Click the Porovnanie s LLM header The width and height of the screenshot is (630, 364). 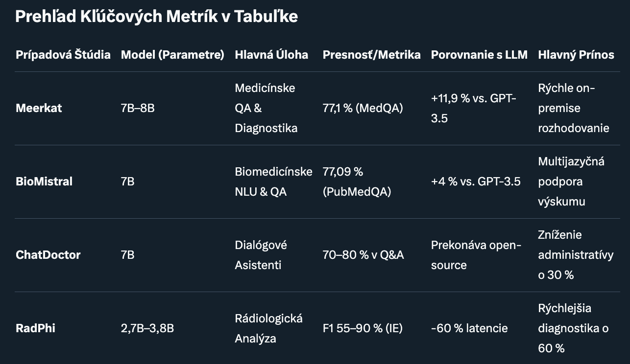pos(479,55)
